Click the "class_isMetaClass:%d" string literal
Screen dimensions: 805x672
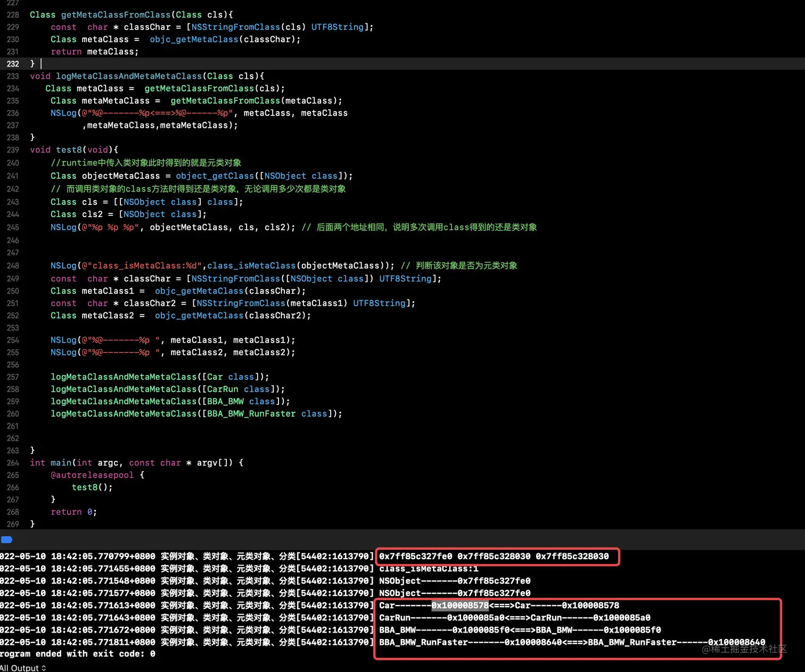pos(142,266)
